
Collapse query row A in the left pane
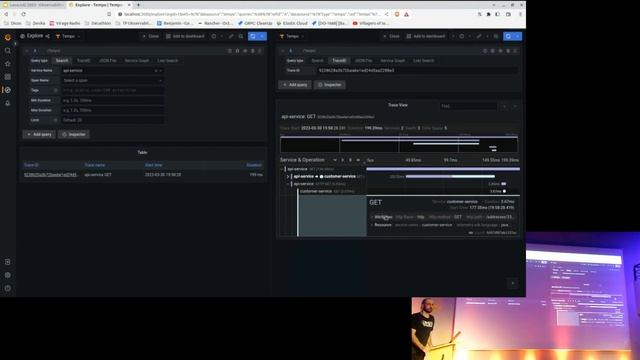point(27,51)
